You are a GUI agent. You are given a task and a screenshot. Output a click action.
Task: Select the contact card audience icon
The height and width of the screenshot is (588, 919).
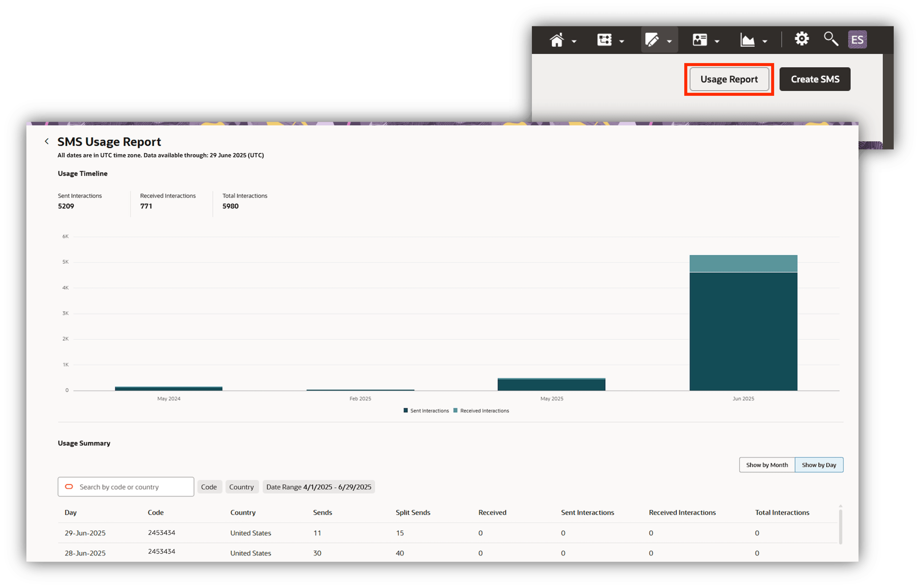point(699,40)
